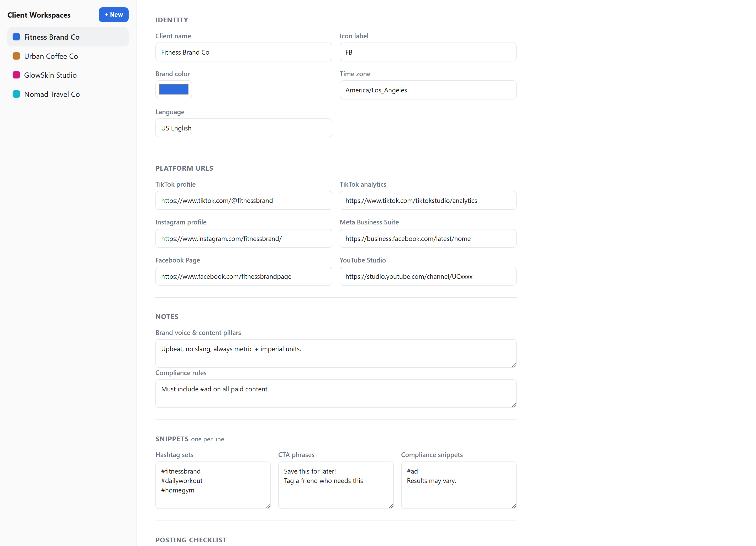The width and height of the screenshot is (756, 546).
Task: Click the Brand color label
Action: (173, 74)
